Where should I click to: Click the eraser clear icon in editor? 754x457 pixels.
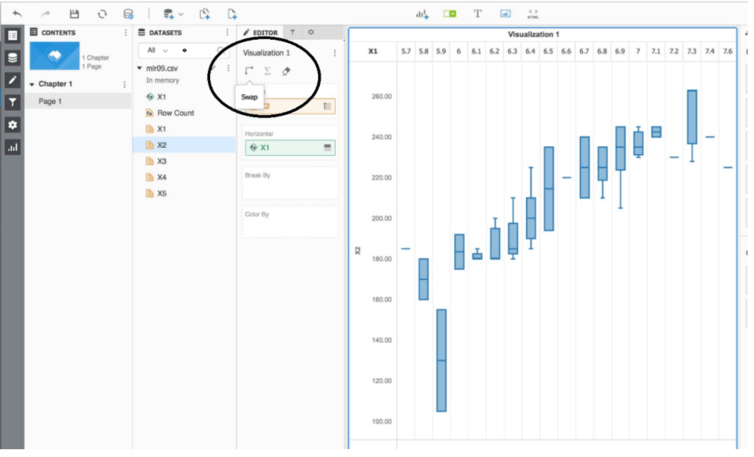(x=286, y=71)
